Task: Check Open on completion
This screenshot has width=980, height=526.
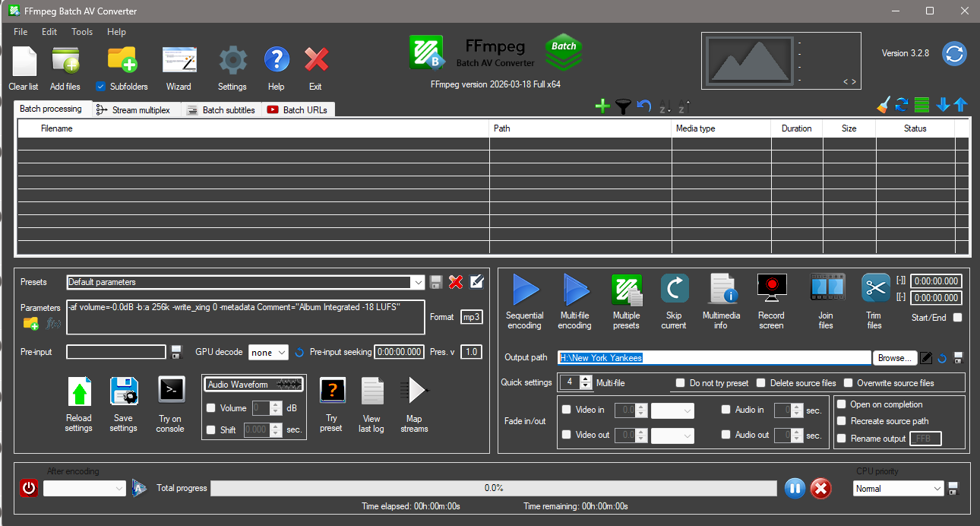Action: 841,404
